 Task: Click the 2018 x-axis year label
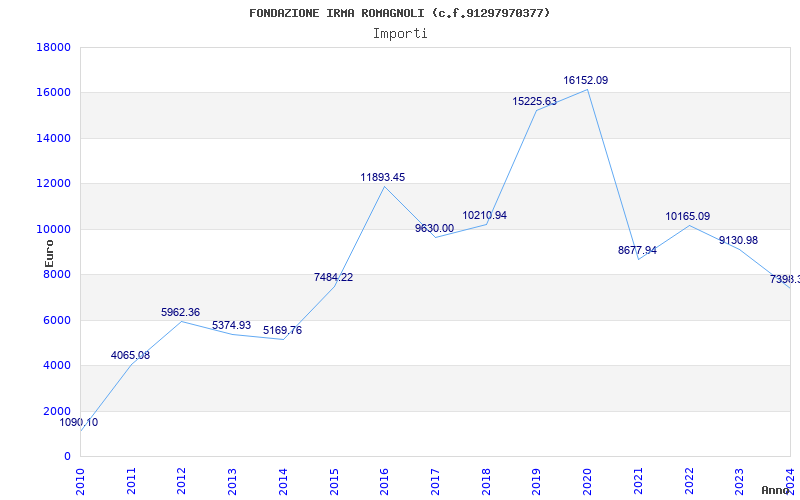(x=486, y=481)
